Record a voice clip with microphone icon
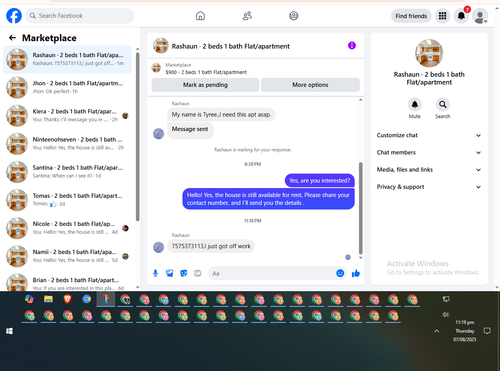This screenshot has width=500, height=371. tap(155, 273)
